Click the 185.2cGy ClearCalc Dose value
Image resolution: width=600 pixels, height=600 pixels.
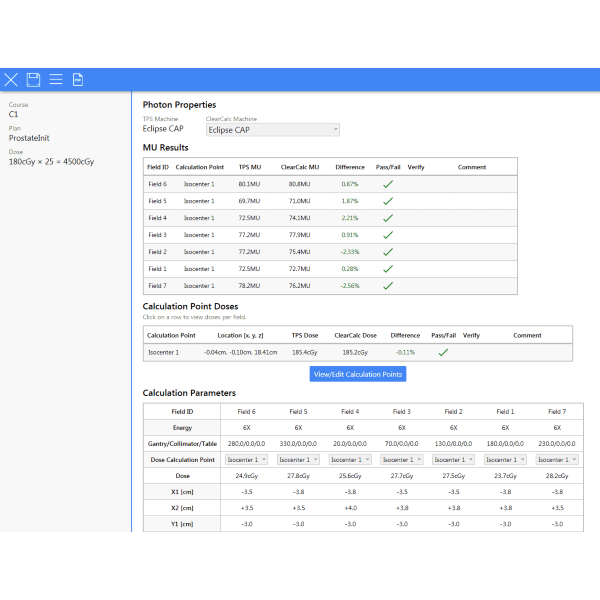[x=355, y=352]
